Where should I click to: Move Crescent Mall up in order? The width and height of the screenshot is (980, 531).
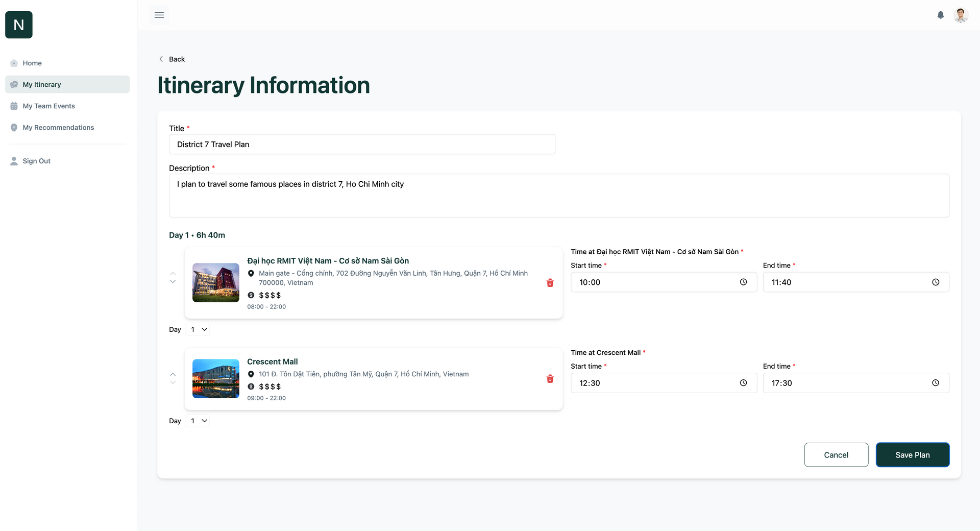point(173,374)
